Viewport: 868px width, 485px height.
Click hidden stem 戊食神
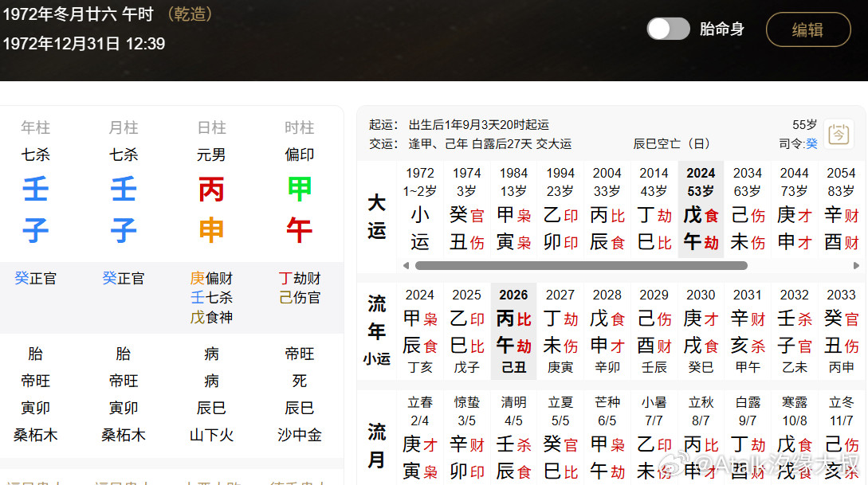211,318
